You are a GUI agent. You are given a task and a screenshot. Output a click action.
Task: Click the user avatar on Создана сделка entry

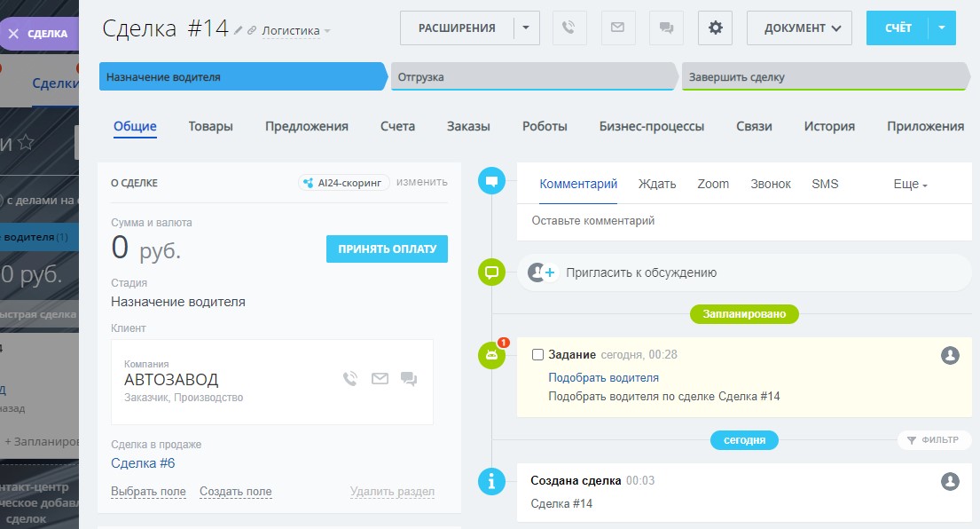(x=950, y=481)
